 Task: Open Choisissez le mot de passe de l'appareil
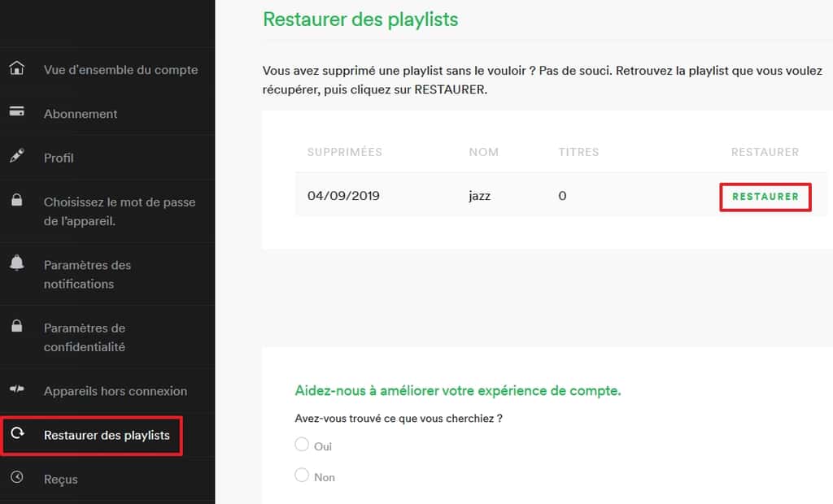[x=120, y=211]
